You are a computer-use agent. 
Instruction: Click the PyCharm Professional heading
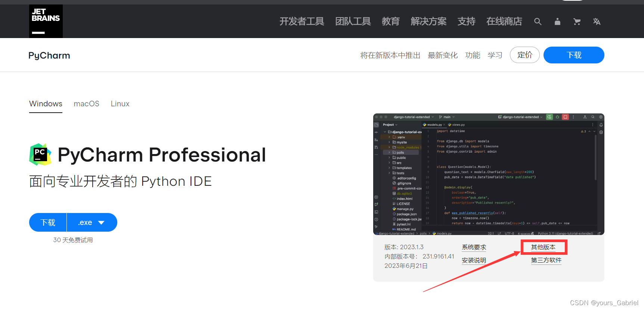[162, 155]
